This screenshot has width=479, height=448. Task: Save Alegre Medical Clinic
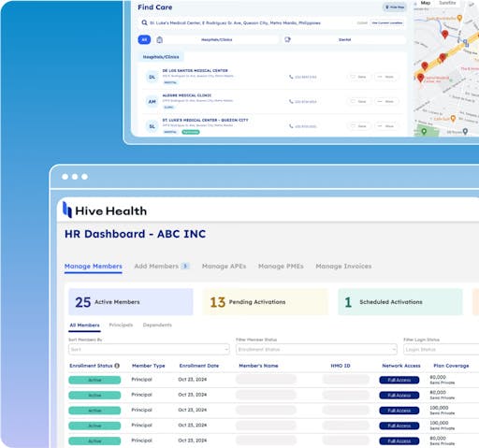(358, 101)
